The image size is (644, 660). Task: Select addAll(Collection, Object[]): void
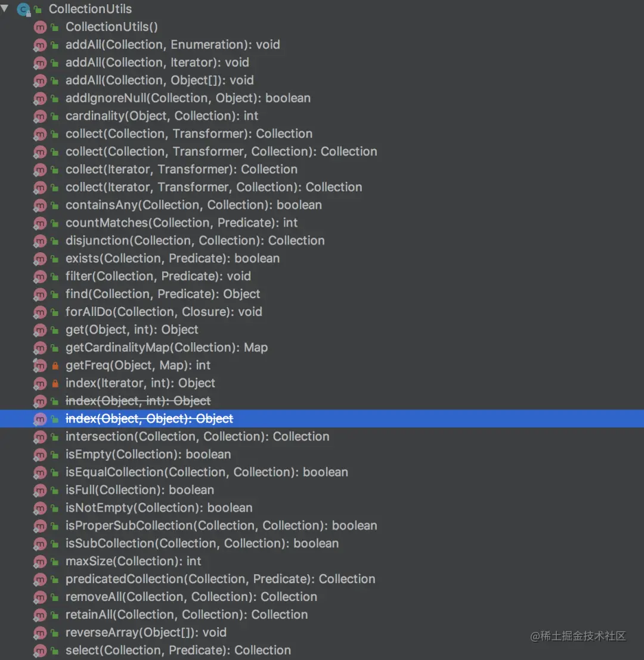click(x=160, y=80)
